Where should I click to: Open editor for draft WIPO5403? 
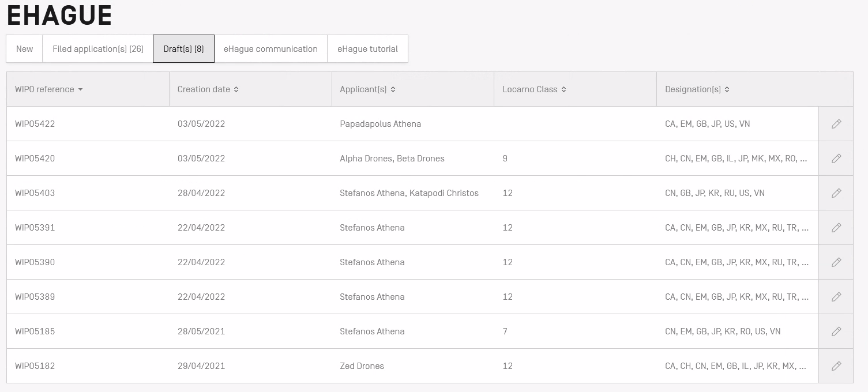[836, 193]
